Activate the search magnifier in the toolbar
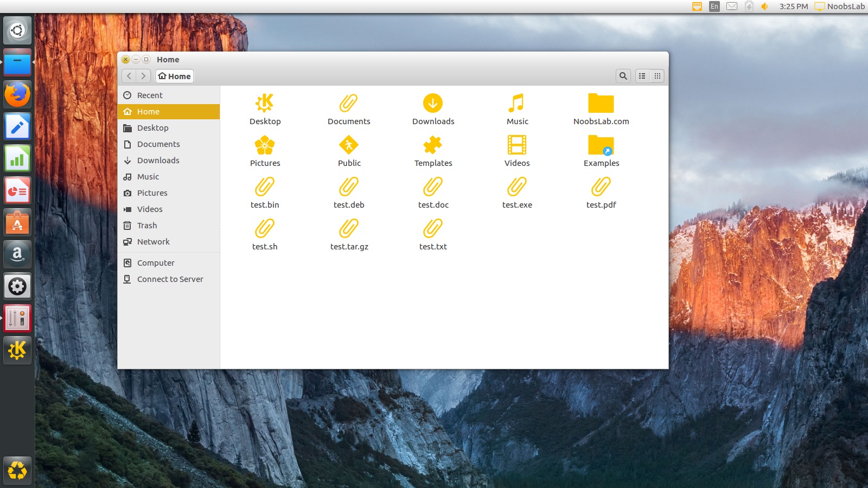This screenshot has height=488, width=868. click(623, 76)
